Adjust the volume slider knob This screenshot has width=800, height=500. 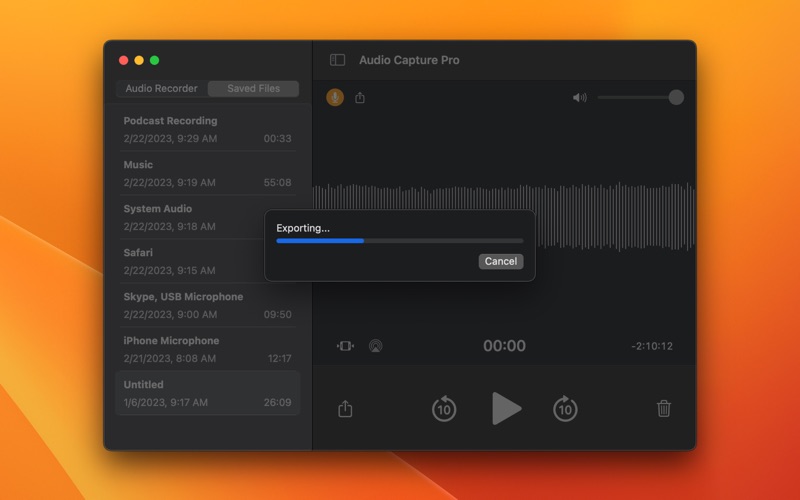coord(676,97)
